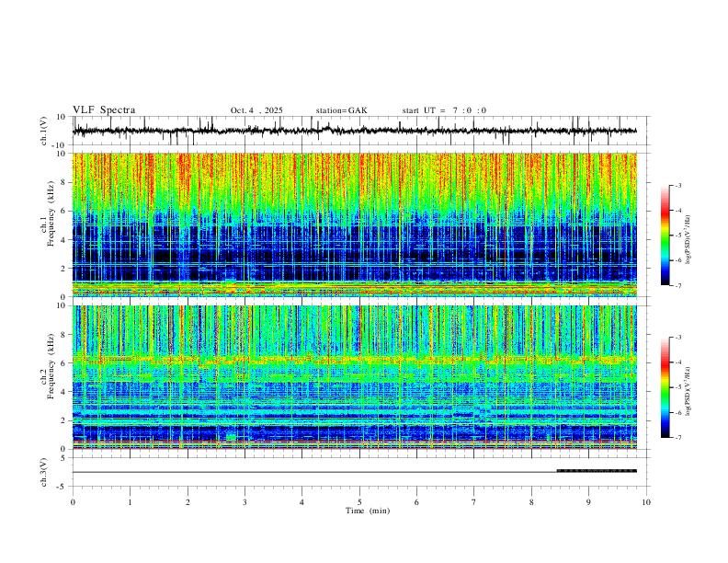Screen dimensions: 728x563
Task: Click the 'Time (min)' axis label
Action: (x=368, y=511)
